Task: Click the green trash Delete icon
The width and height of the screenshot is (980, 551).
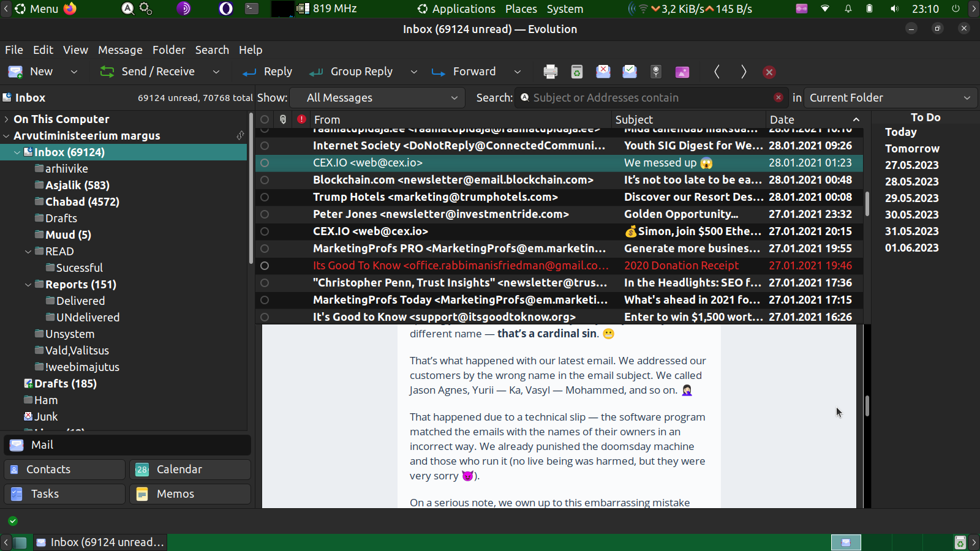Action: 577,72
